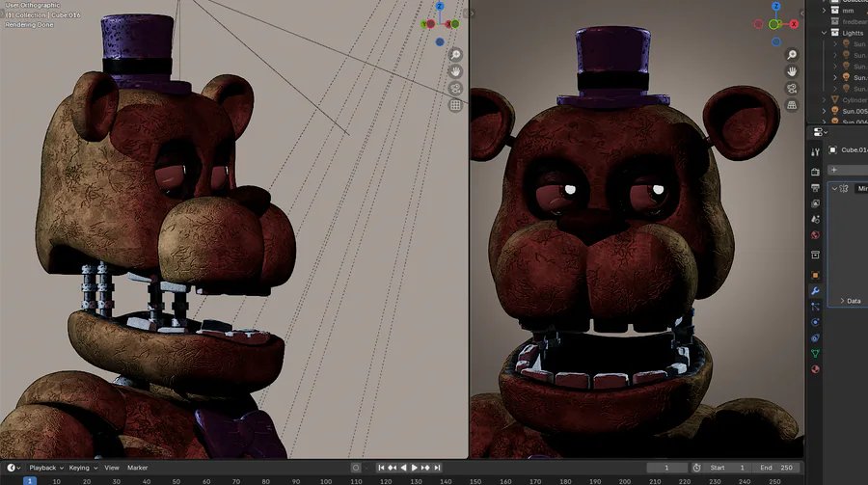
Task: Open the Scene properties tab
Action: coord(815,219)
